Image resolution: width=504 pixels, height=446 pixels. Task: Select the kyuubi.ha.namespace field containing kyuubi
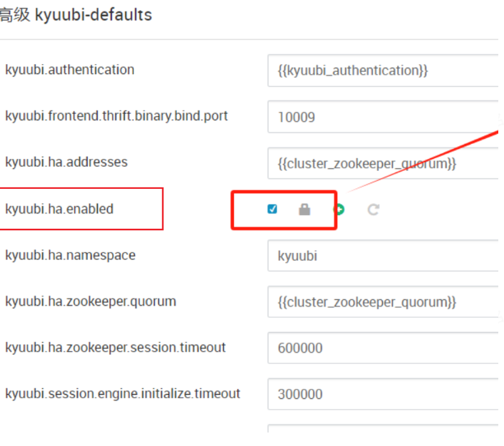(x=382, y=256)
